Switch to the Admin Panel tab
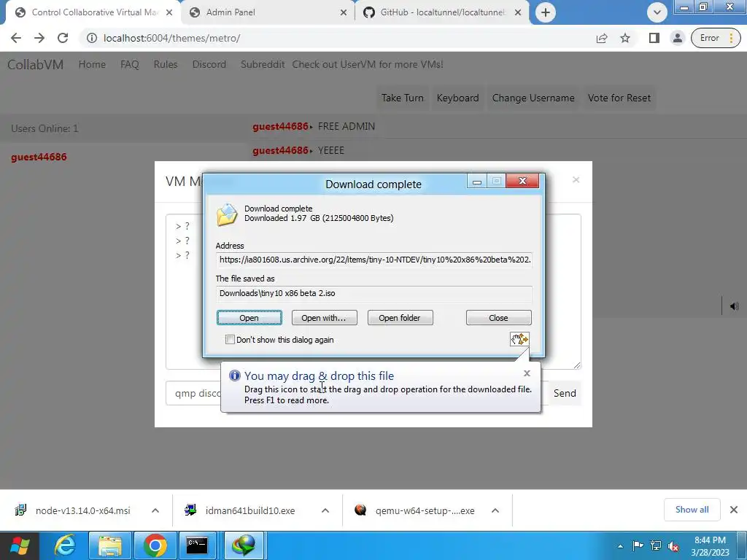Screen dimensions: 747x560 click(x=268, y=12)
